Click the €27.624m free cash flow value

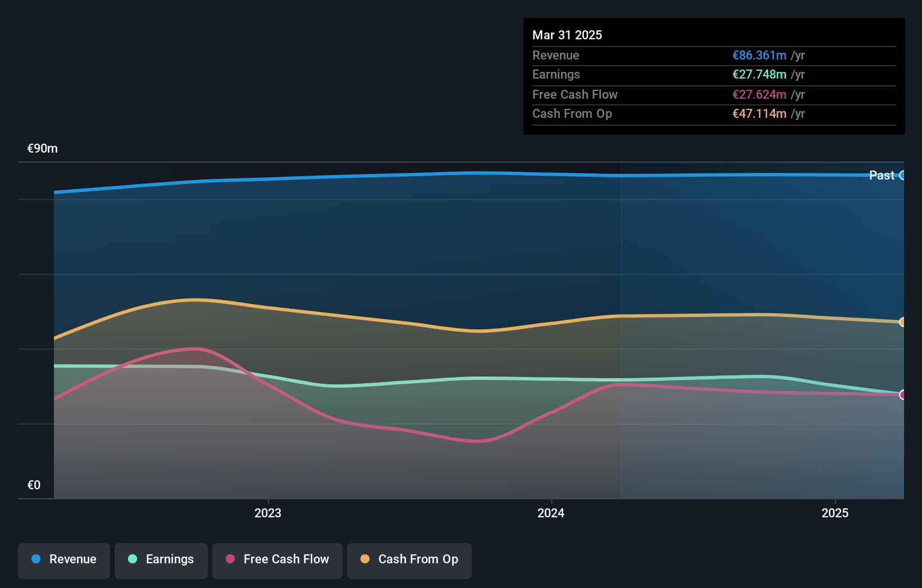(x=759, y=94)
